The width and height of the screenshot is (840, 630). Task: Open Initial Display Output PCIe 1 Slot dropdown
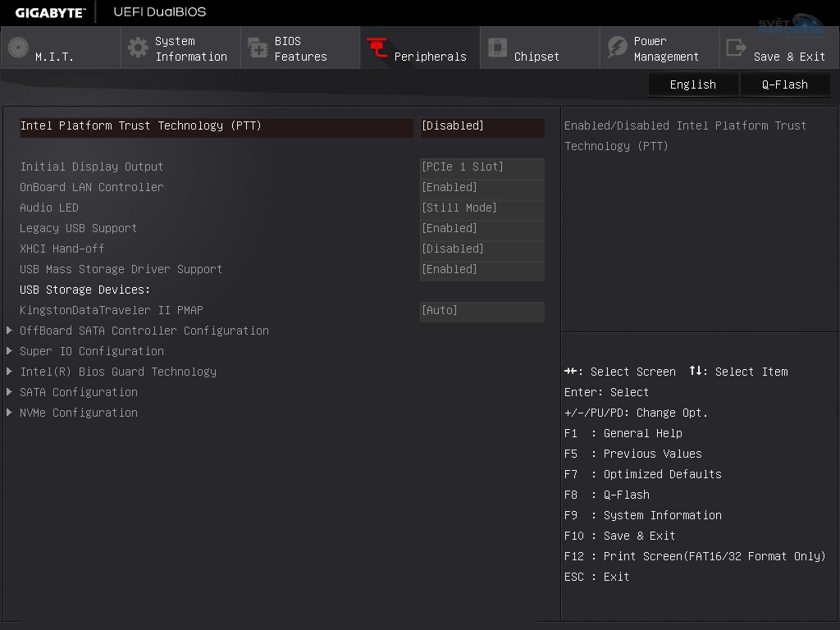tap(482, 167)
